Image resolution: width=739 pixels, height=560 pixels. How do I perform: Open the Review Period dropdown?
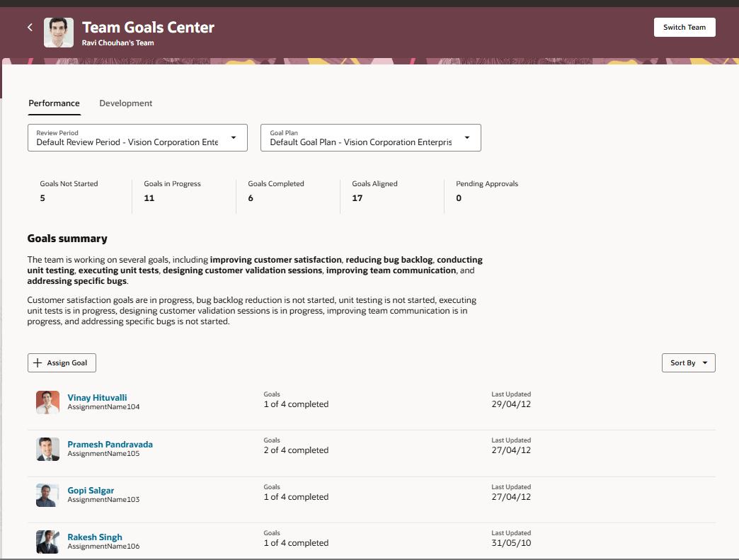[x=234, y=137]
